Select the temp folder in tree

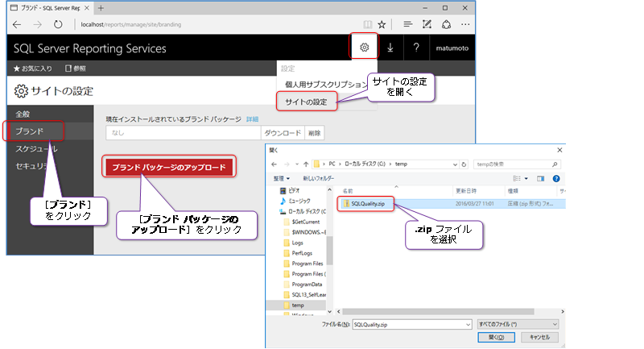tap(296, 305)
